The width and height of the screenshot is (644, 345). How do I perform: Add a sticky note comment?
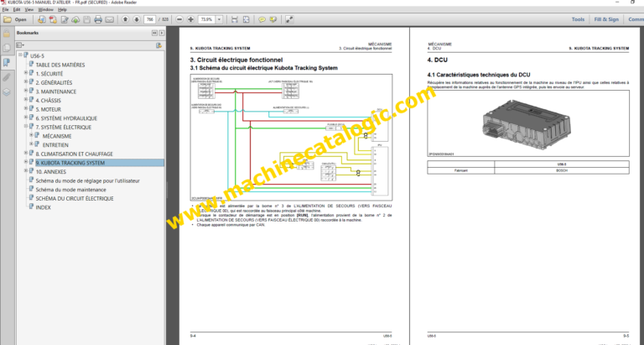(262, 19)
